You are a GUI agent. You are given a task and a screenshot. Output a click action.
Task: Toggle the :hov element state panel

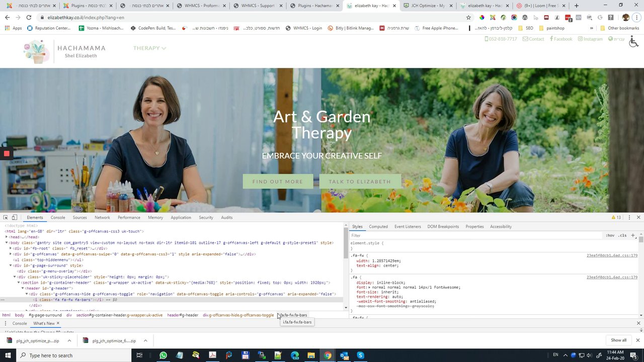point(610,235)
